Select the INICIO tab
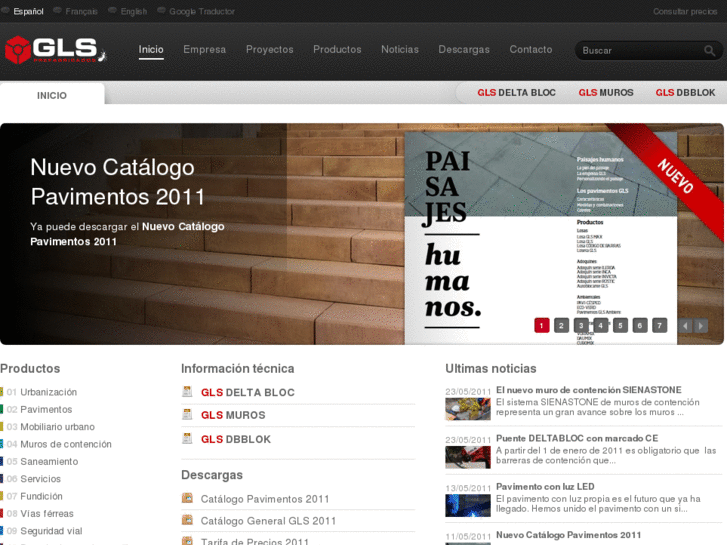 pyautogui.click(x=52, y=95)
